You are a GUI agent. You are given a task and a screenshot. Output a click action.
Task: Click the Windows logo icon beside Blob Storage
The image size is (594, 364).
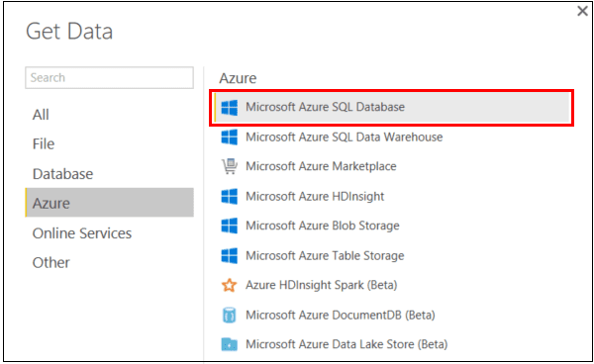230,226
